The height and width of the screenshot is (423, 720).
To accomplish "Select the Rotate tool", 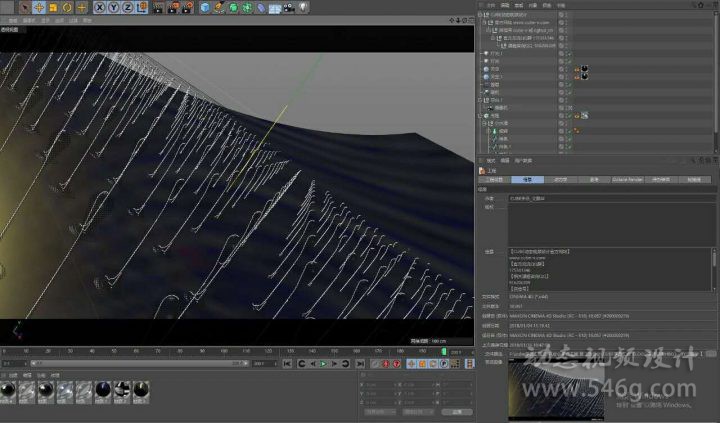I will click(69, 8).
